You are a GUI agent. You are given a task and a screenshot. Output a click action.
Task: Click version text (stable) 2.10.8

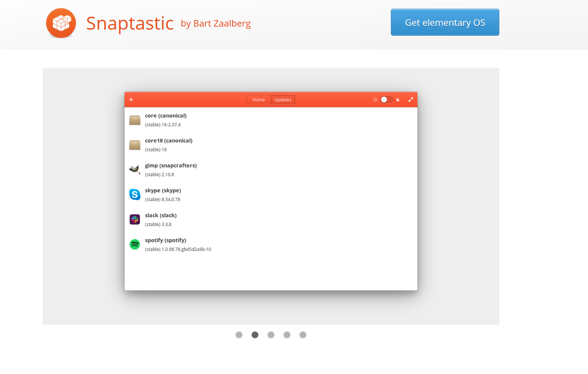pos(159,175)
